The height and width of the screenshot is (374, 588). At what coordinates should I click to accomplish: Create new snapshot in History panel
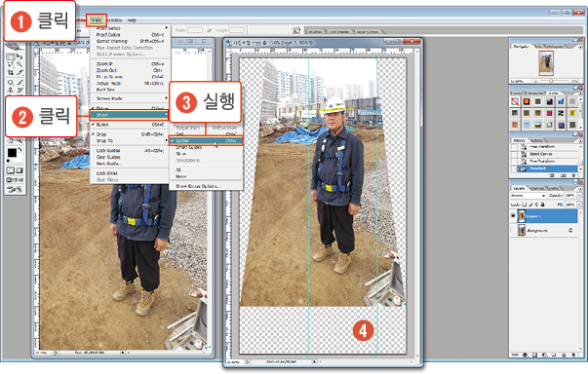tap(563, 175)
